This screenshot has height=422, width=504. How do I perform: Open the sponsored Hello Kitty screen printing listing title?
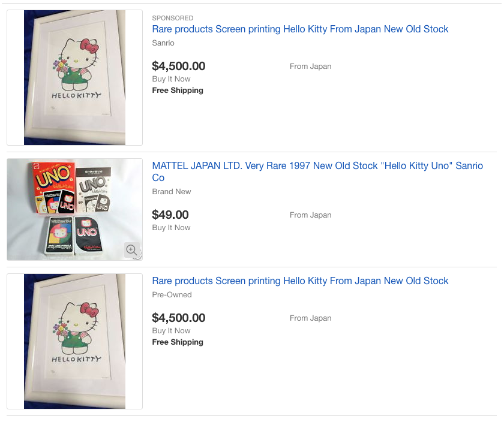tap(300, 29)
